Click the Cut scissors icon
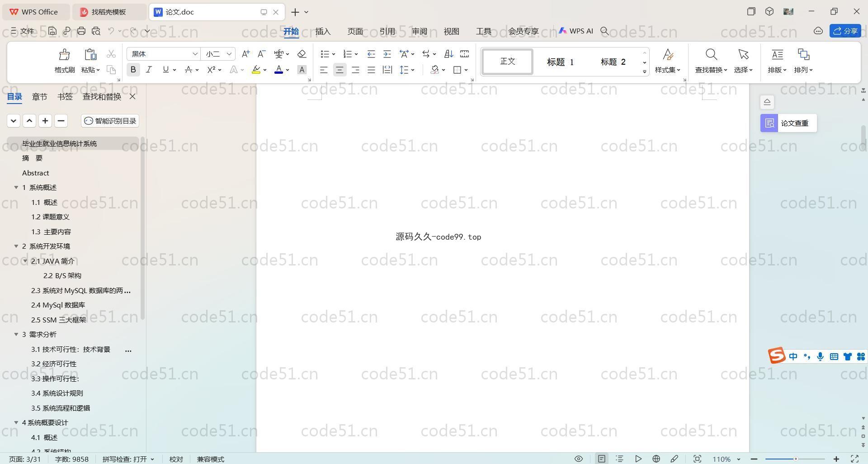This screenshot has height=464, width=868. 111,54
